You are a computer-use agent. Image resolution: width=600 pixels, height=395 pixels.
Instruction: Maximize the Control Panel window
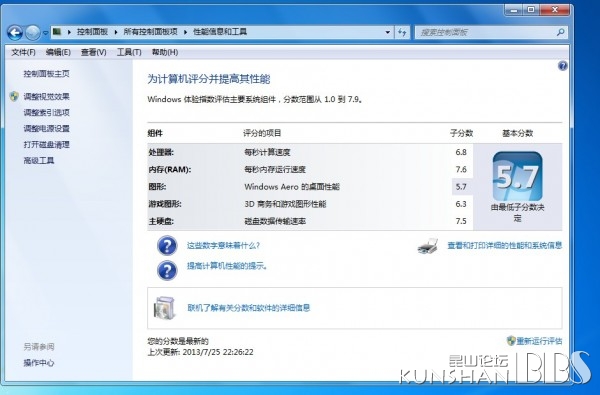pos(531,10)
